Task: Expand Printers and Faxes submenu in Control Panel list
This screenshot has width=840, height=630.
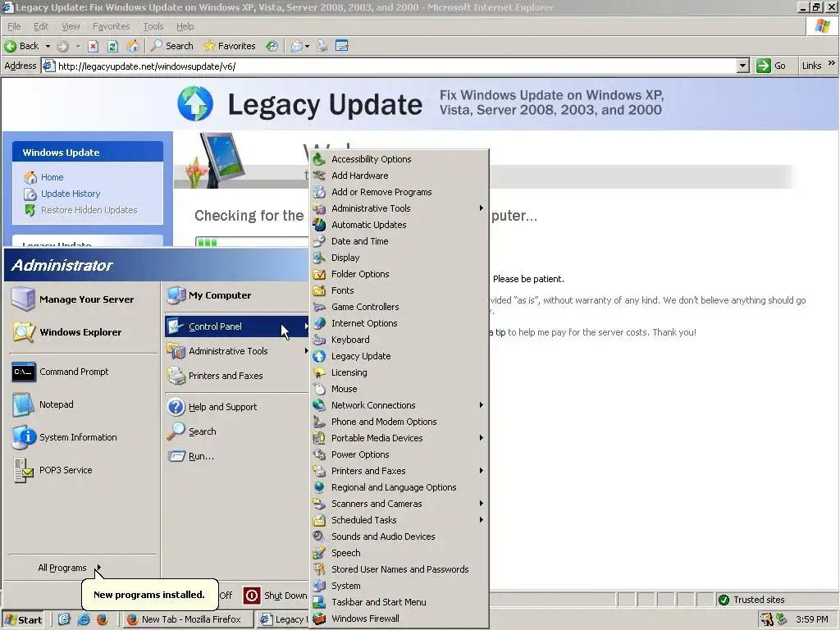Action: pos(481,470)
